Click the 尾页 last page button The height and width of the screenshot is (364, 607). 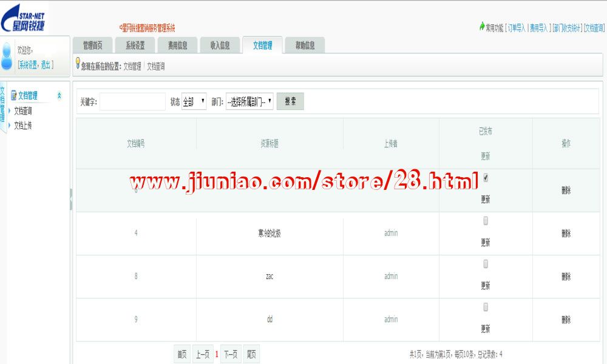click(251, 354)
